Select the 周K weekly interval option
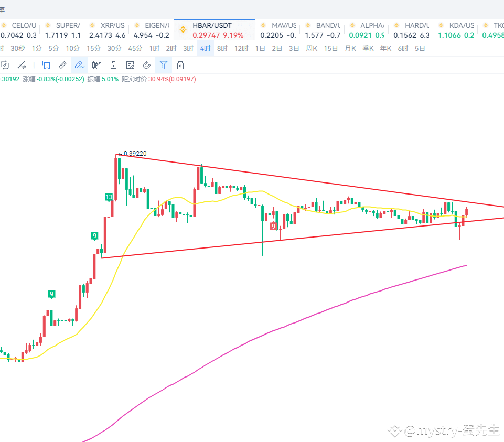The image size is (504, 442). (312, 48)
